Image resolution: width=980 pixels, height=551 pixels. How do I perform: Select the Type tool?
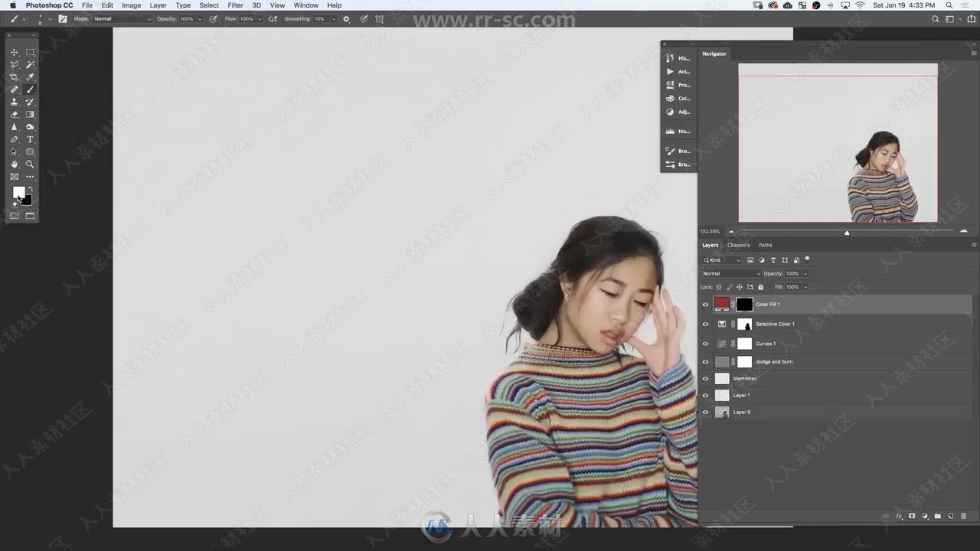30,139
